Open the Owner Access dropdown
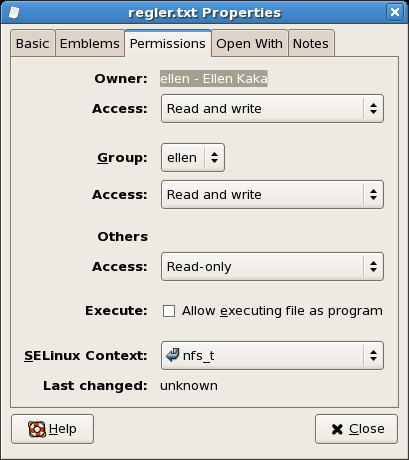 pos(272,109)
